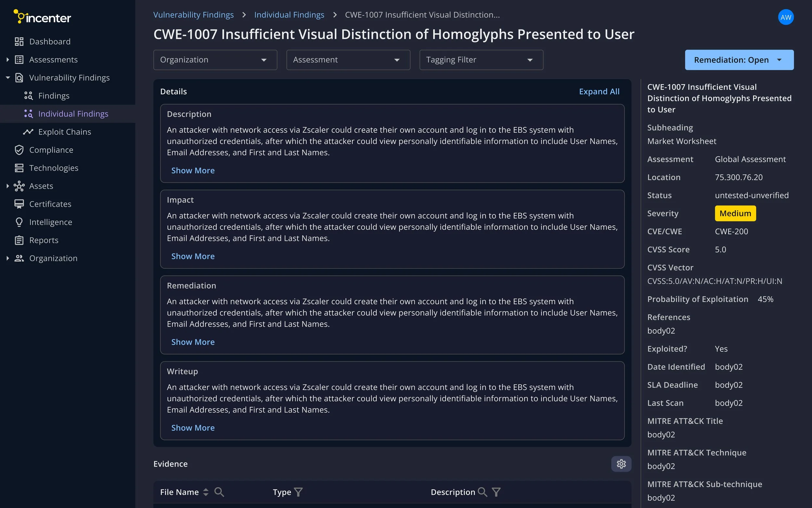The height and width of the screenshot is (508, 812).
Task: Click Expand All in Details panel
Action: coord(599,91)
